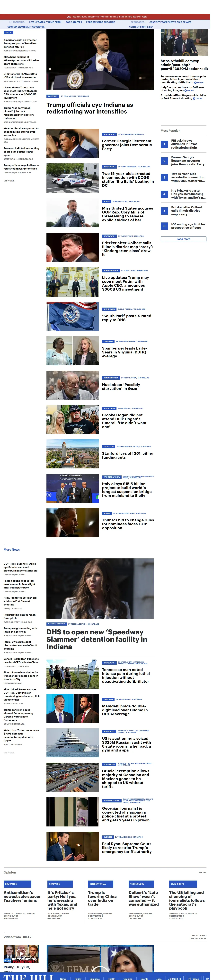Play the IndyCar pushes back on DHS video
This screenshot has width=213, height=980.
coord(189,90)
